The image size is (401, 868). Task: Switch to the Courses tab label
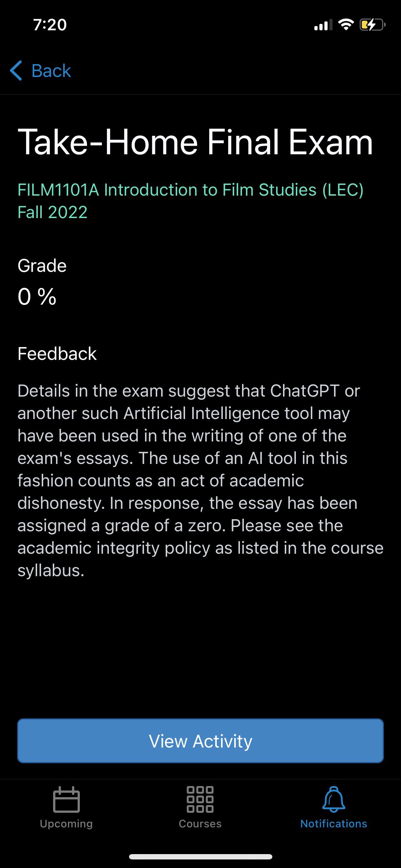coord(200,823)
